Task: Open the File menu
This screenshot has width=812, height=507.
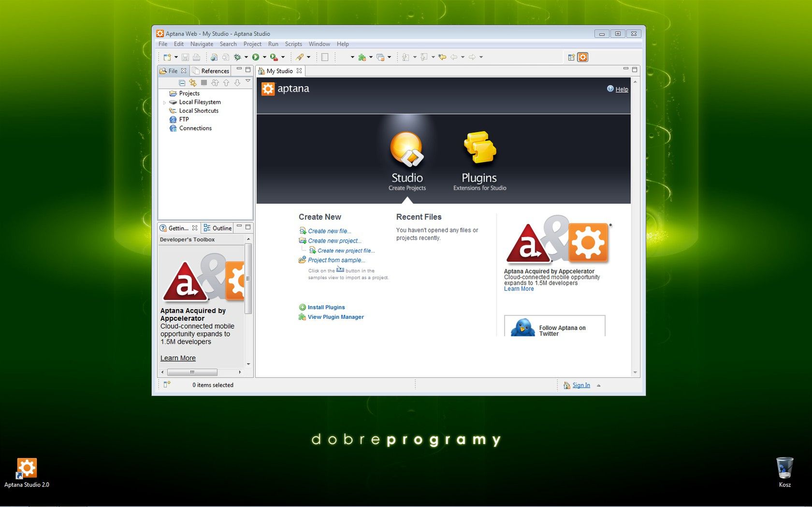Action: point(163,44)
